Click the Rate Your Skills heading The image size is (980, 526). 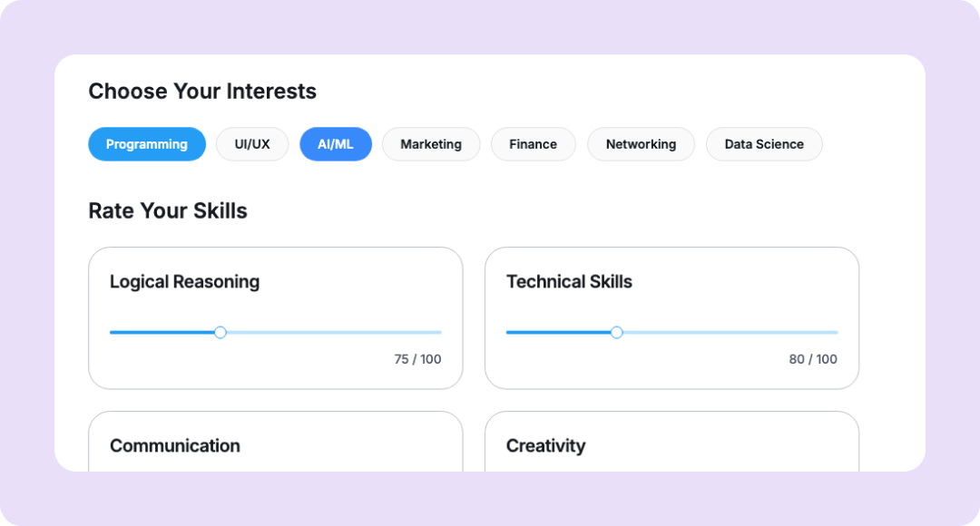click(168, 211)
